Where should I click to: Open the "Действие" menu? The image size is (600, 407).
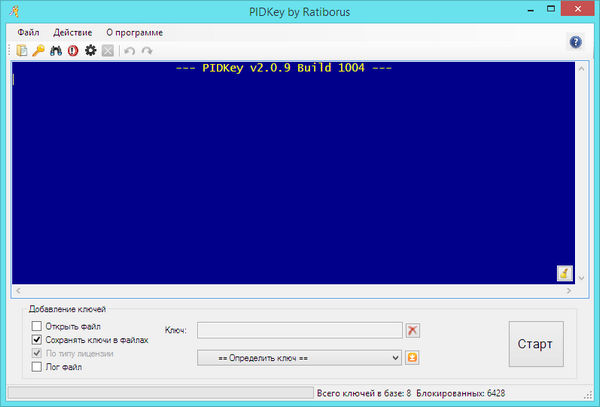[72, 32]
